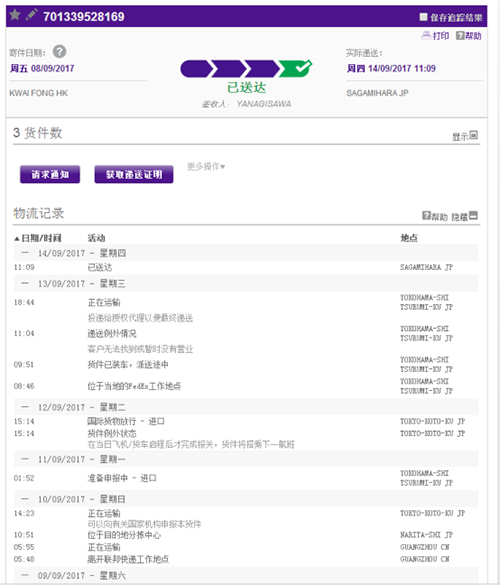Screen dimensions: 500x585
Task: Collapse the 12/09/2017 星期二 date group
Action: (x=25, y=407)
